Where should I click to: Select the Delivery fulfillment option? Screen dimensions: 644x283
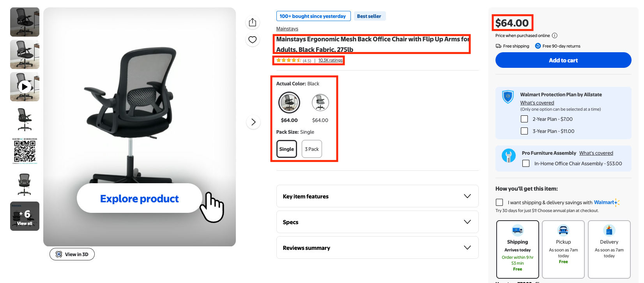tap(609, 249)
